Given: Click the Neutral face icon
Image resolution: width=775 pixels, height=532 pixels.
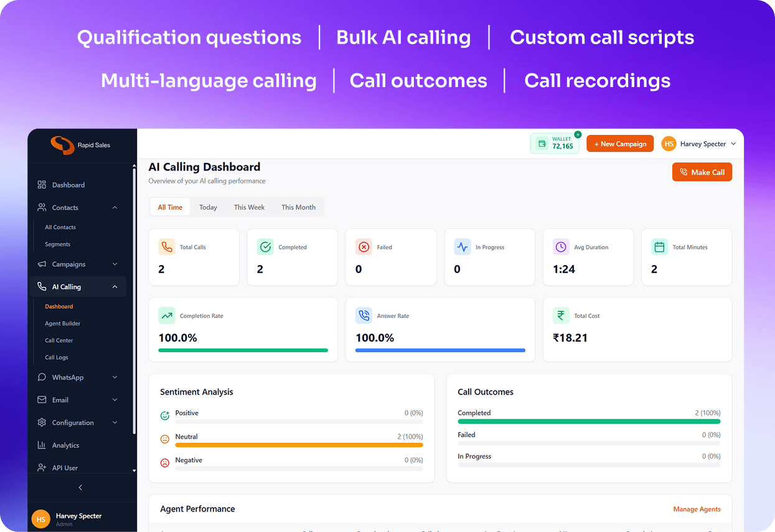Looking at the screenshot, I should (165, 439).
